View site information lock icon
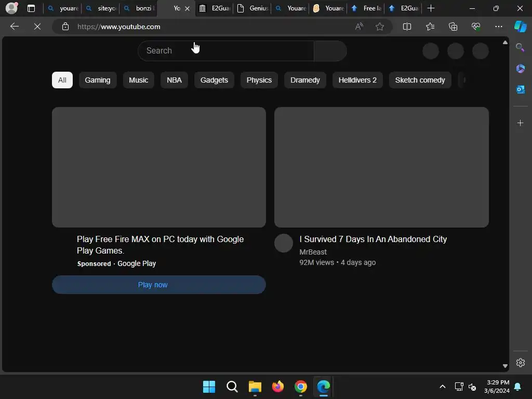This screenshot has height=399, width=532. click(65, 26)
